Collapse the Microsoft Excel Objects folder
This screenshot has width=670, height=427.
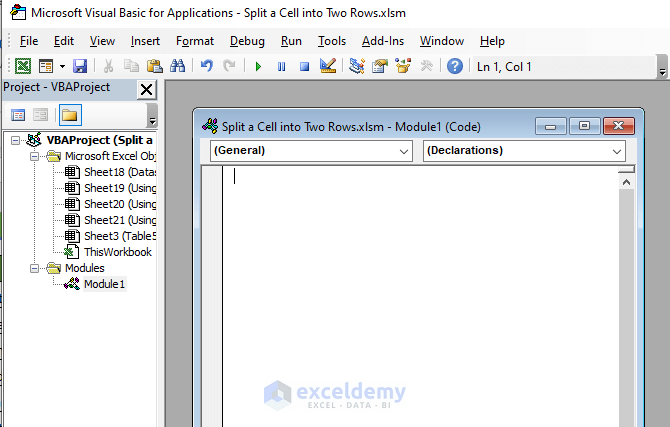[35, 156]
